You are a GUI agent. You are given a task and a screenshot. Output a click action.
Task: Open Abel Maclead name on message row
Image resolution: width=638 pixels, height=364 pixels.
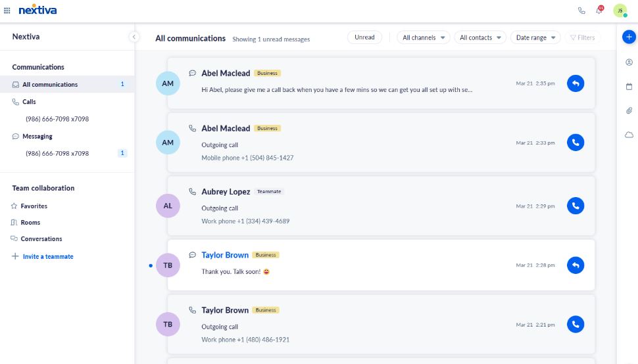[226, 73]
